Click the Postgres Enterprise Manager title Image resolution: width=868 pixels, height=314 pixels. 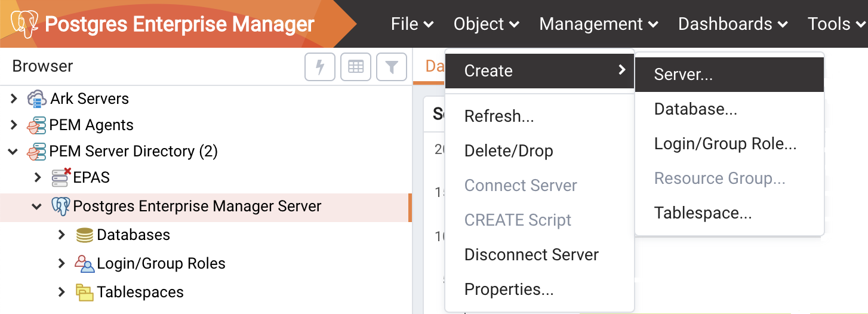click(x=179, y=24)
